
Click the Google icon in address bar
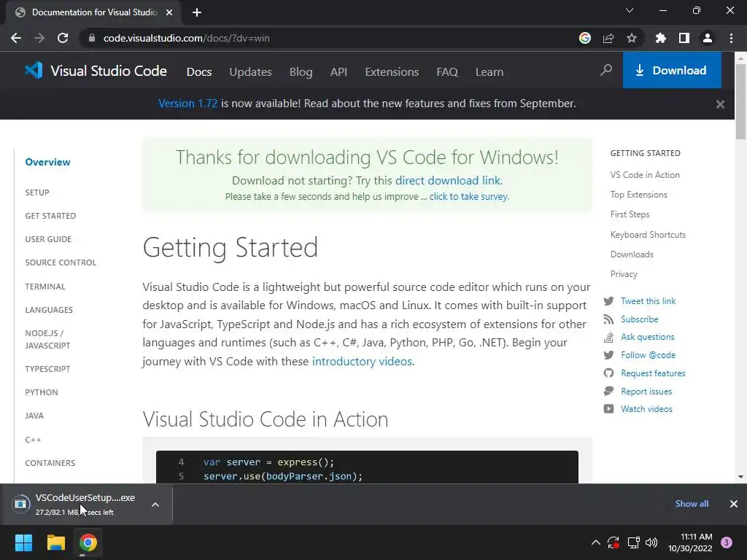(x=585, y=38)
